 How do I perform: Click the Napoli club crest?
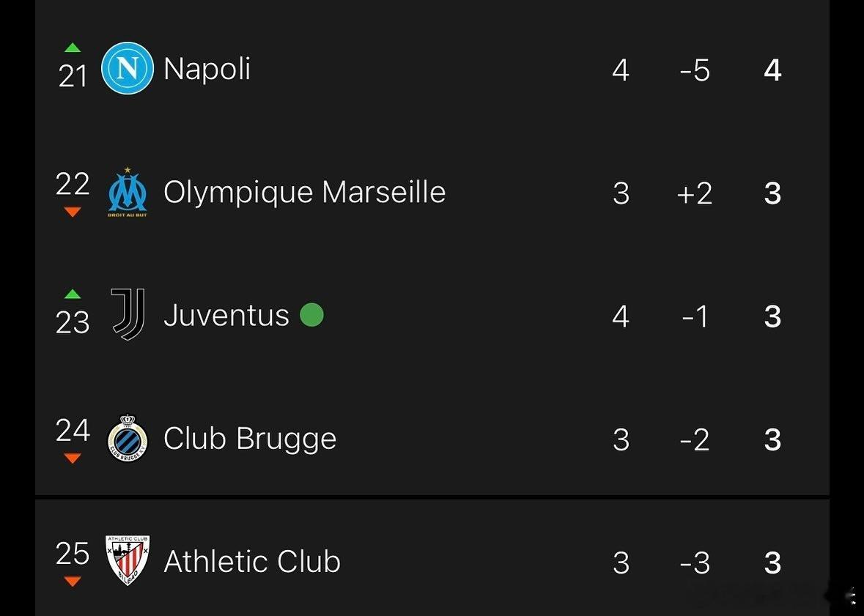(x=128, y=68)
